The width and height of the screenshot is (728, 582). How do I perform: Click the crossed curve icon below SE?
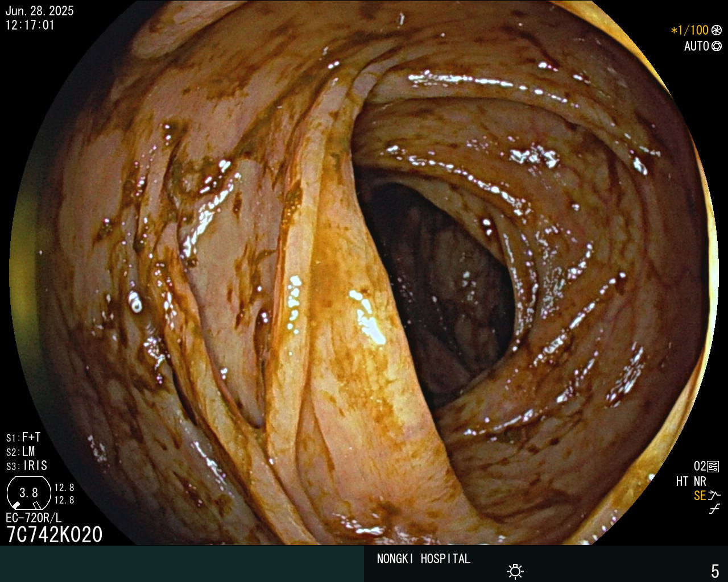(714, 509)
